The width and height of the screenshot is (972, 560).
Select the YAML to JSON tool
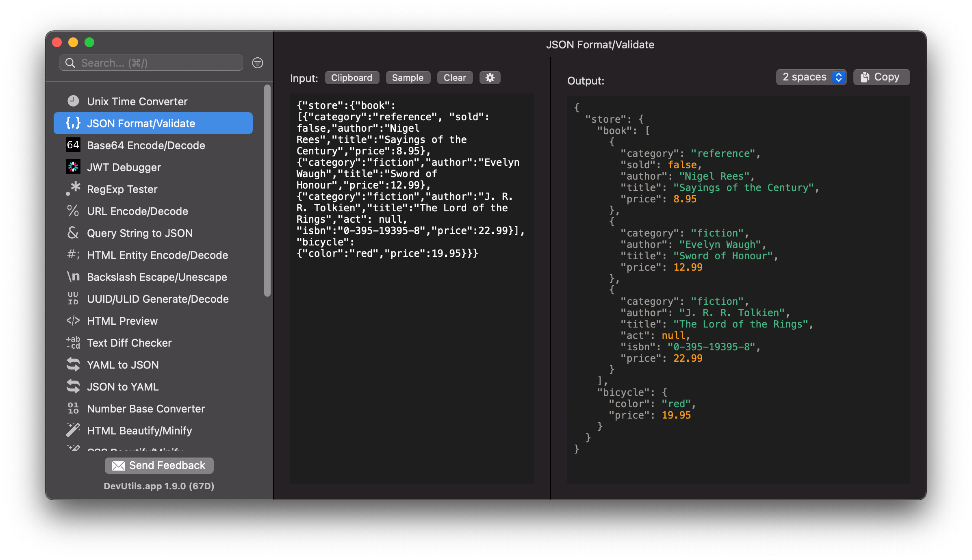click(122, 365)
